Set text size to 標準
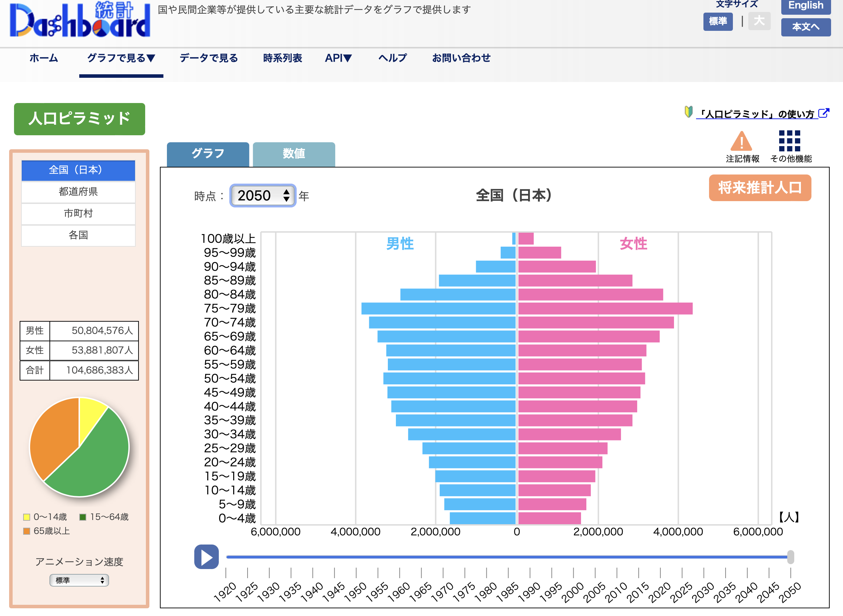The height and width of the screenshot is (616, 843). tap(717, 22)
